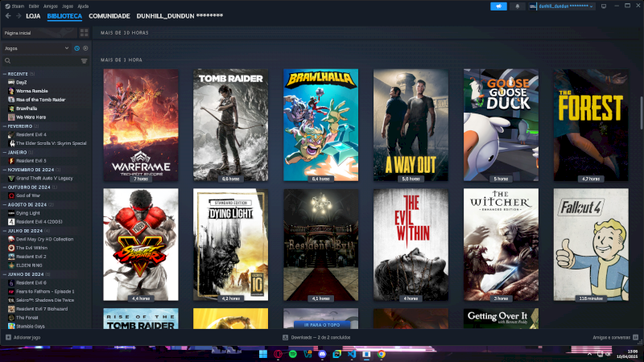Click the advanced filter icon beside search

(84, 60)
